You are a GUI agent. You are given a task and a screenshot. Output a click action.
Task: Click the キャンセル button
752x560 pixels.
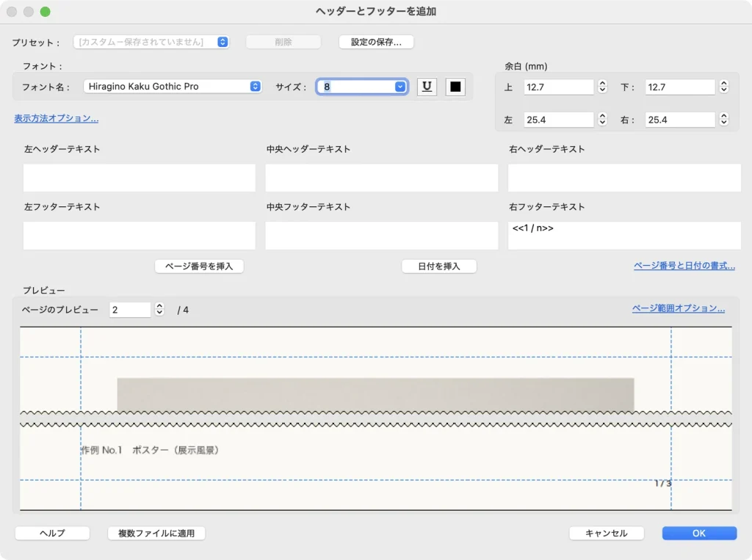[606, 533]
